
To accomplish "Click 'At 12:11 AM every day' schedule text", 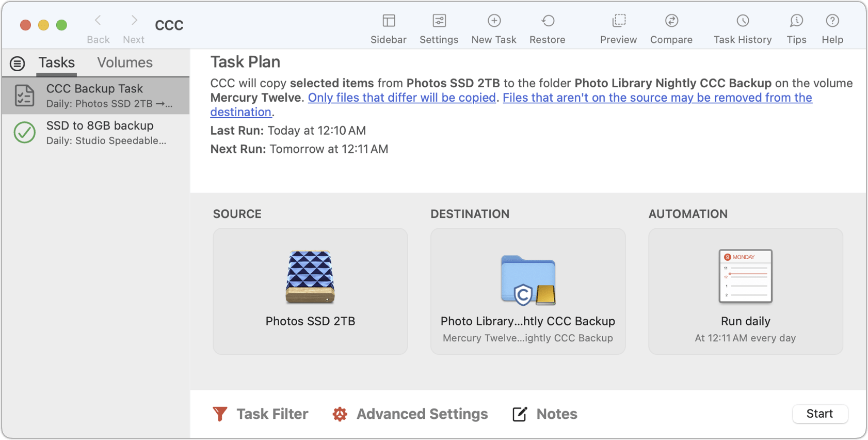I will click(746, 338).
